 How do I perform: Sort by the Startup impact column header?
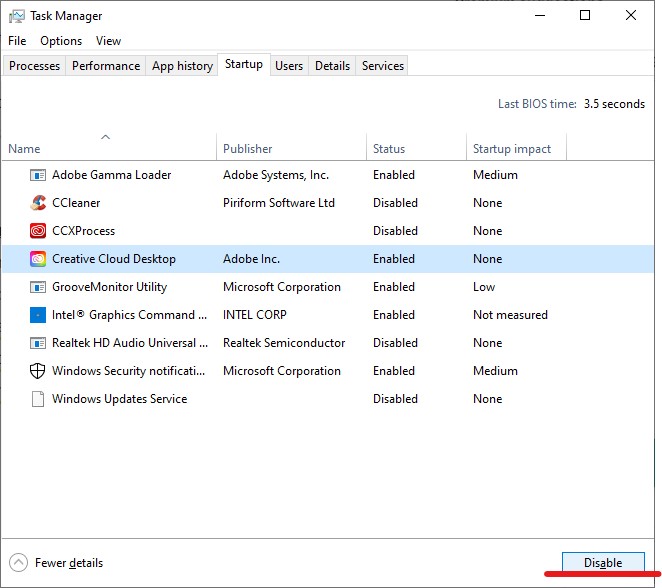click(x=516, y=146)
